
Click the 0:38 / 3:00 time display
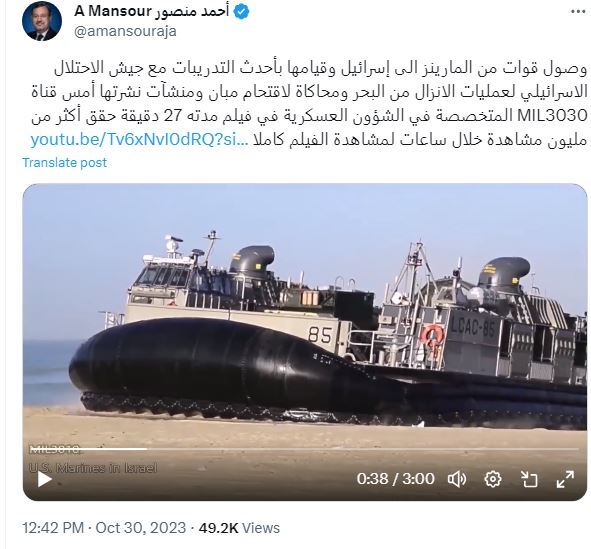[x=395, y=479]
